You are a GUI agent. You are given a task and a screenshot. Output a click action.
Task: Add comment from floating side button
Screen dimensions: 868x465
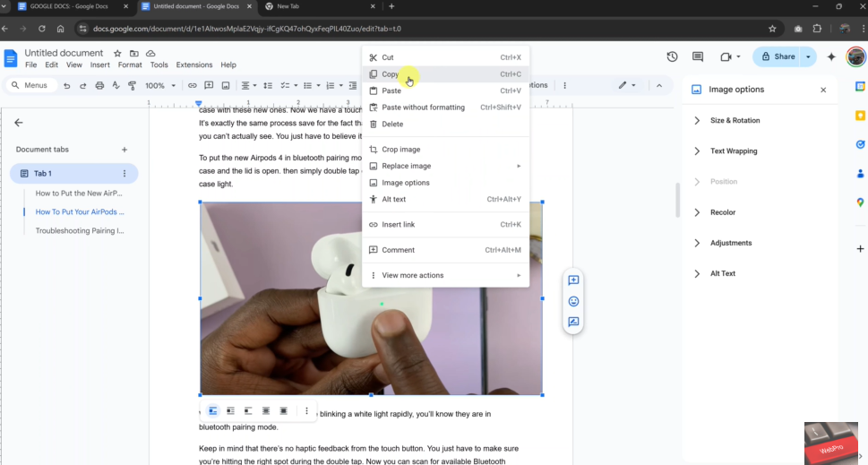[x=573, y=280]
